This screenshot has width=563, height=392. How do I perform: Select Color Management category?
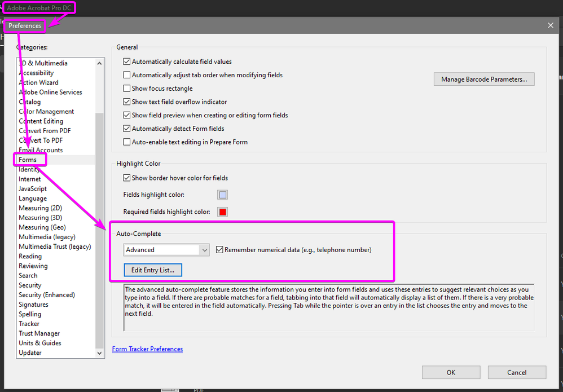(46, 112)
